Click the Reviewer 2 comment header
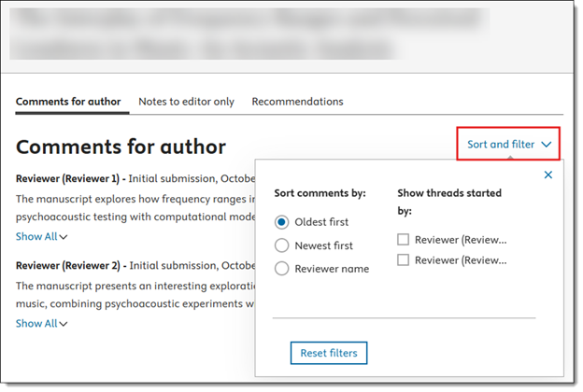This screenshot has width=583, height=392. tap(69, 265)
